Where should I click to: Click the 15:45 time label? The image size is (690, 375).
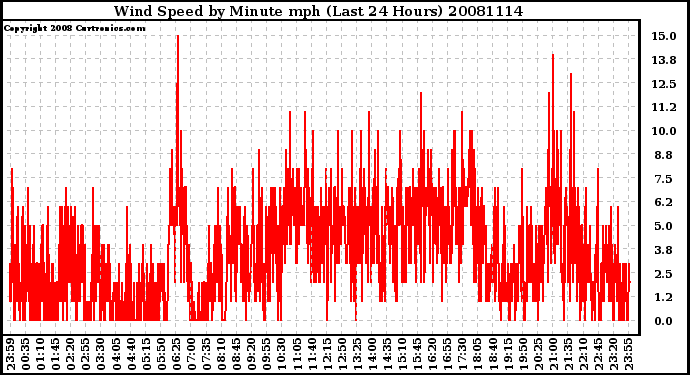(x=417, y=354)
